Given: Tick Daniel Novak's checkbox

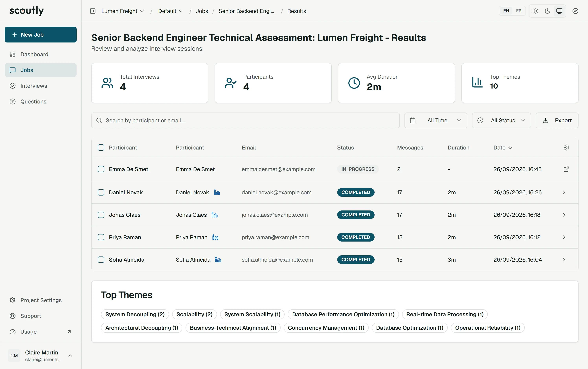Looking at the screenshot, I should coord(101,192).
